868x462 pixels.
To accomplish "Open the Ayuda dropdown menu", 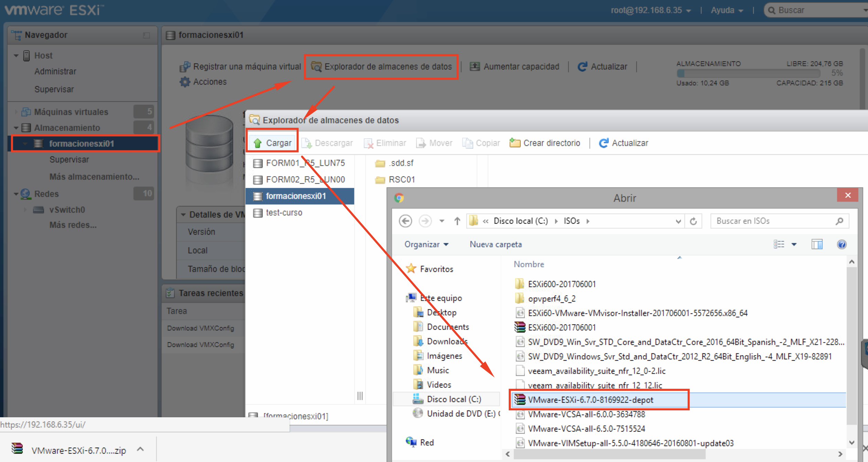I will coord(727,10).
